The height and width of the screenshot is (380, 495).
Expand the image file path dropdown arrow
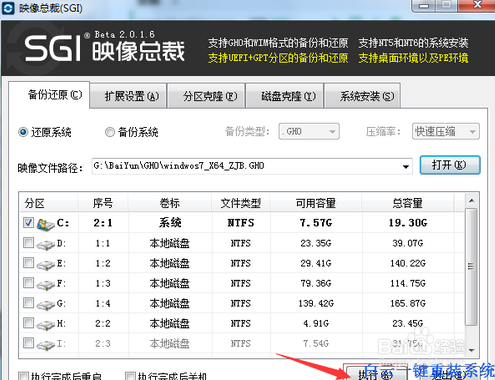pyautogui.click(x=406, y=166)
